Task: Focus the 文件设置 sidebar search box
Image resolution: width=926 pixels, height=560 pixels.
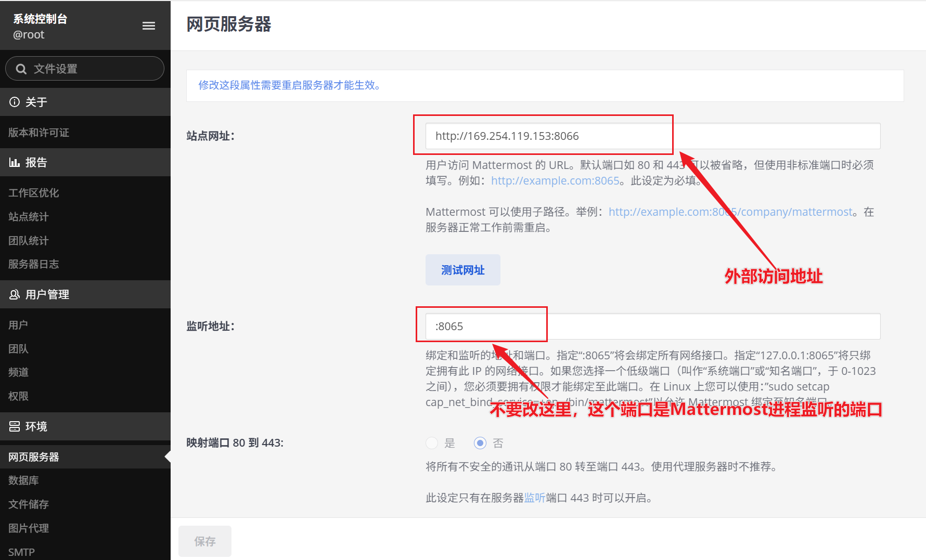Action: tap(85, 69)
